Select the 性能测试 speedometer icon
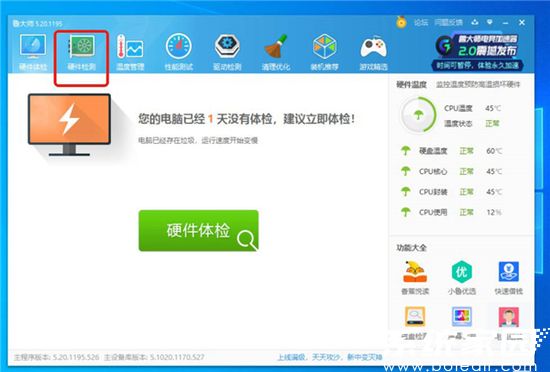This screenshot has height=372, width=550. pos(179,53)
